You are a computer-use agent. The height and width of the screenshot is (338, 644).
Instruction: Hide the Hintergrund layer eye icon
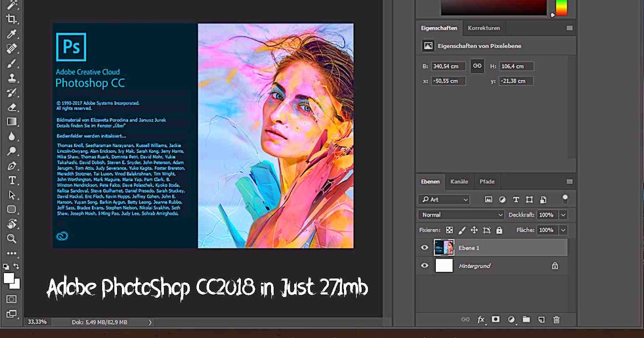click(425, 266)
